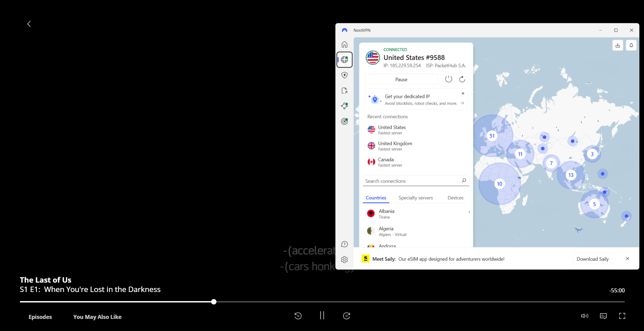Click the remaining time -55:00 label

click(617, 290)
